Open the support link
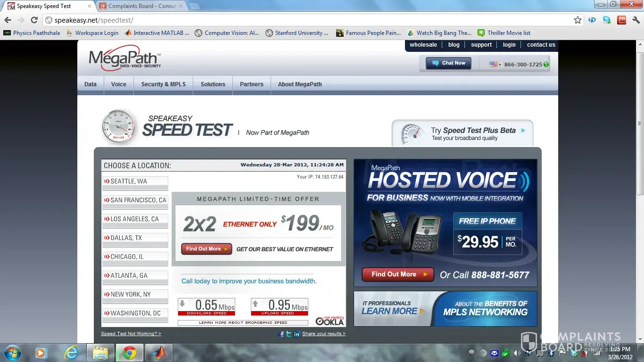Image resolution: width=644 pixels, height=362 pixels. (481, 45)
